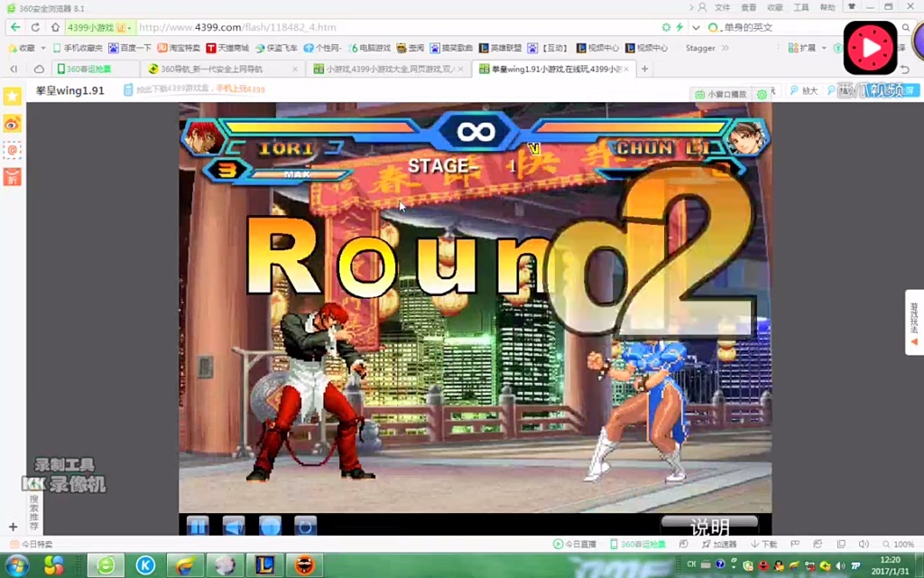
Task: Open the 360 browser taskbar icon
Action: pyautogui.click(x=106, y=565)
